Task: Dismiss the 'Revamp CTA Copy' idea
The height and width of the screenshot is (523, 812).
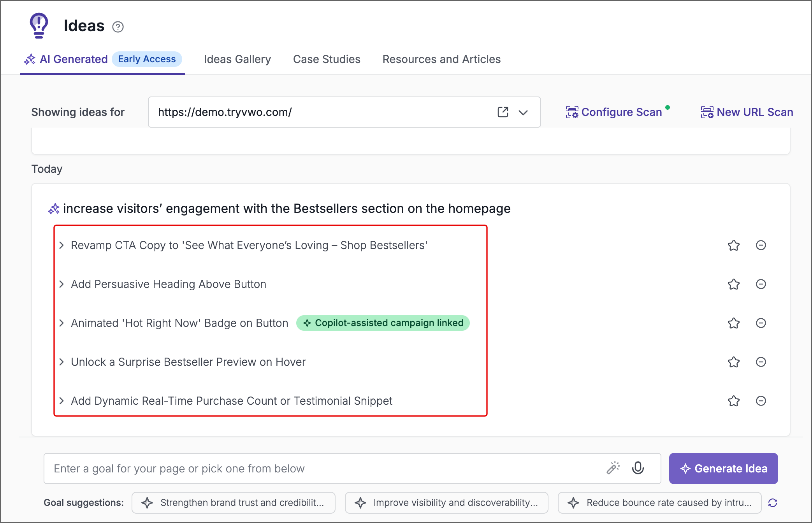Action: pyautogui.click(x=761, y=245)
